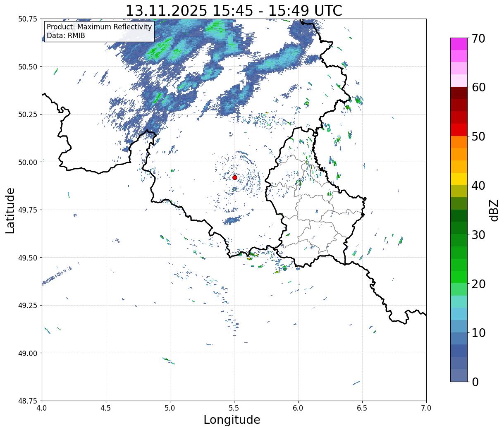
Task: Click the latitude tick label "49.75"
Action: point(28,210)
